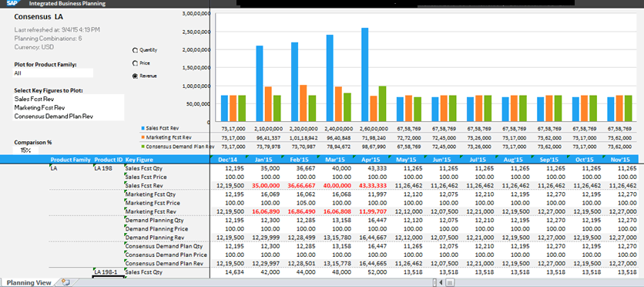
Task: Click the horizontal scroll left arrow
Action: pos(441,282)
